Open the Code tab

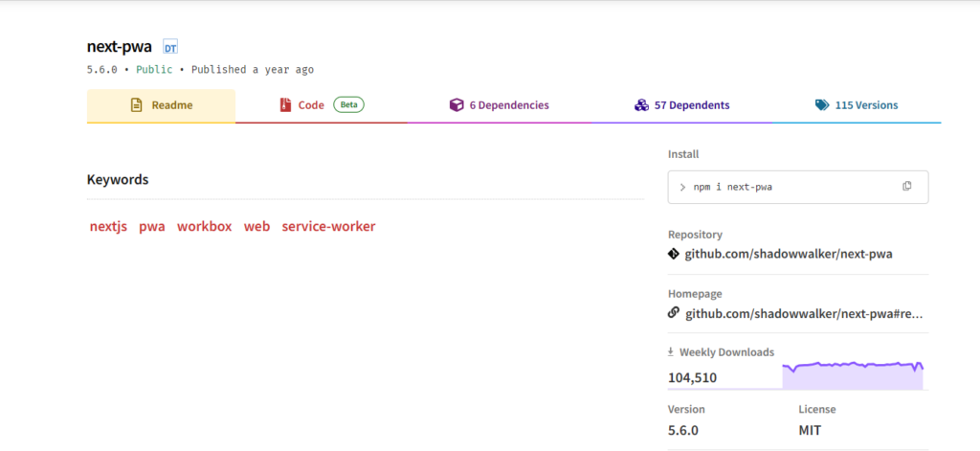click(322, 105)
